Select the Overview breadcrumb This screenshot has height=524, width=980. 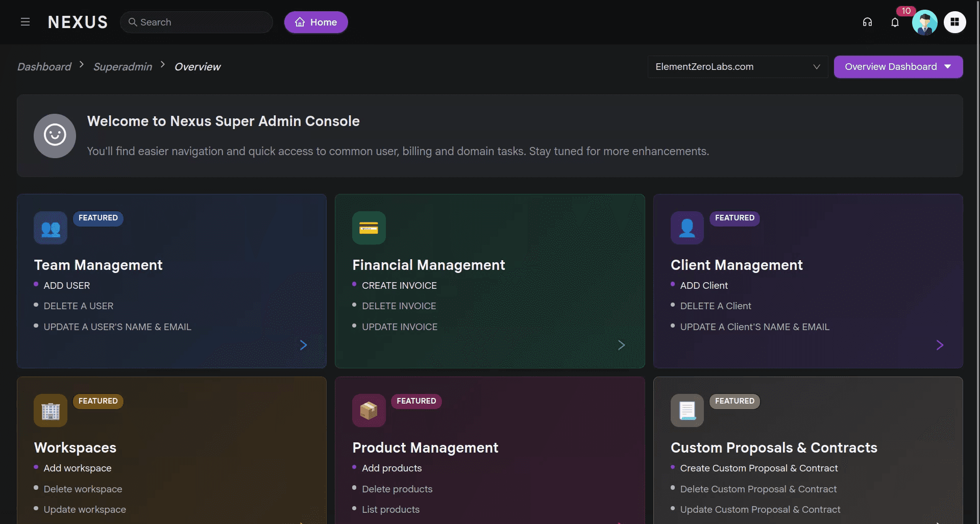198,67
